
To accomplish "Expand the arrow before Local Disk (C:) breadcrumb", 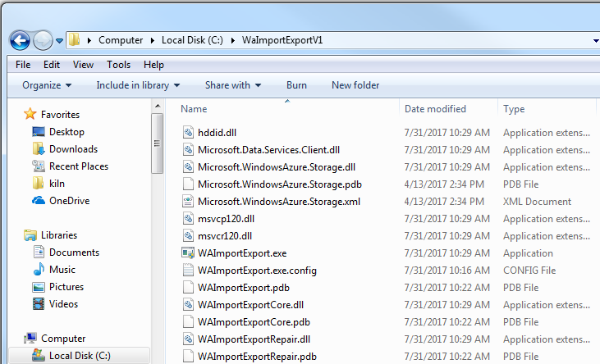I will [153, 40].
